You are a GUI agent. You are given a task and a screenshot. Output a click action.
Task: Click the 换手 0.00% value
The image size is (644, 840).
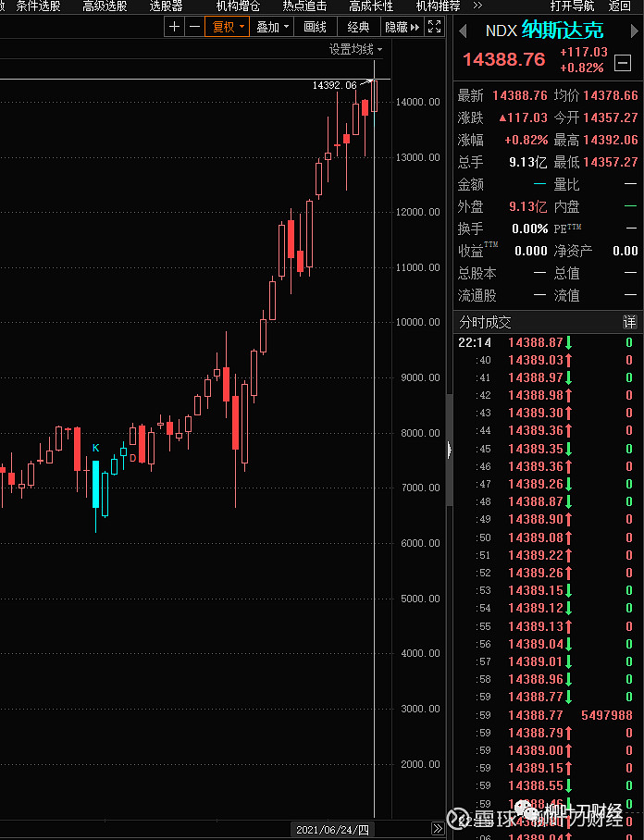529,229
